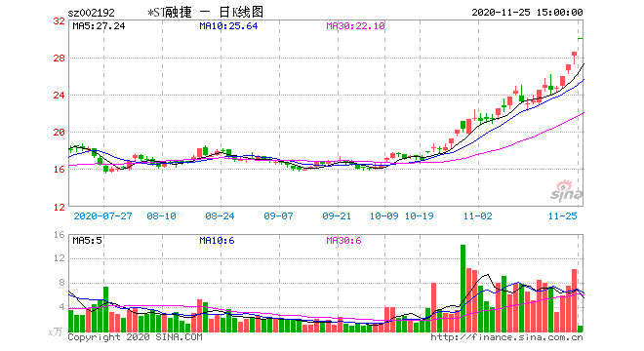Click the 28 price axis label
This screenshot has width=644, height=351.
pos(60,58)
